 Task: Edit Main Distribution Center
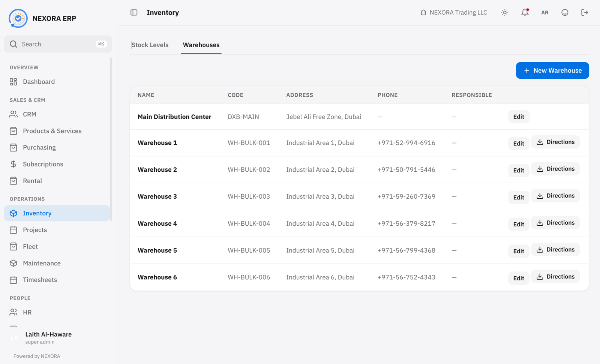coord(519,117)
